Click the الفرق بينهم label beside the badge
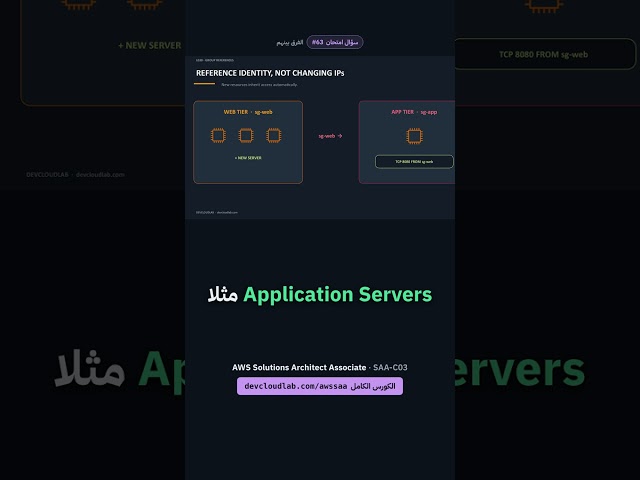 290,42
